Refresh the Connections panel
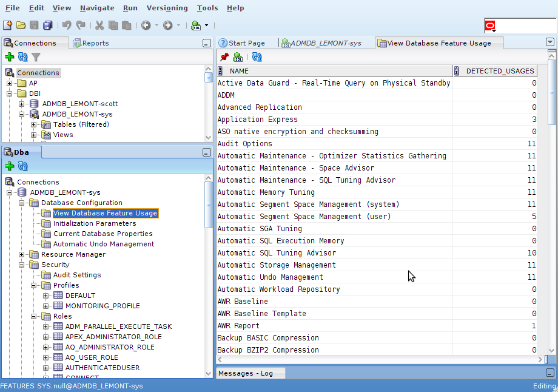This screenshot has width=558, height=392. click(23, 56)
